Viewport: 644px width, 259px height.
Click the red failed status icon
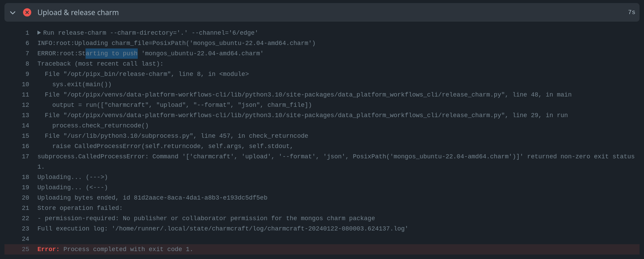point(27,13)
